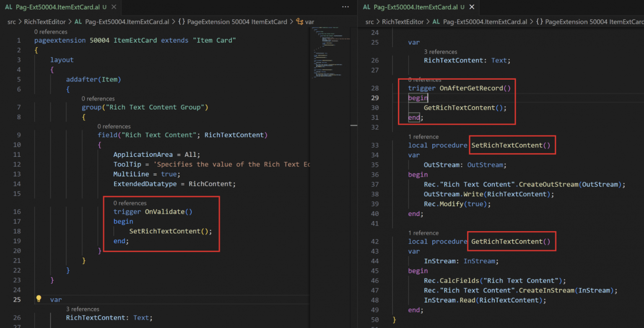Click '3 references' code lens in the right editor
This screenshot has width=644, height=328.
(440, 52)
